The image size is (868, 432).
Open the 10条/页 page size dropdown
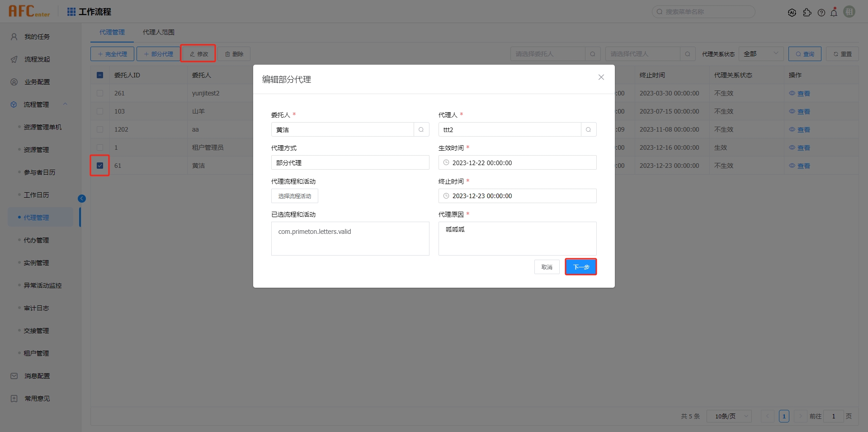(x=728, y=416)
